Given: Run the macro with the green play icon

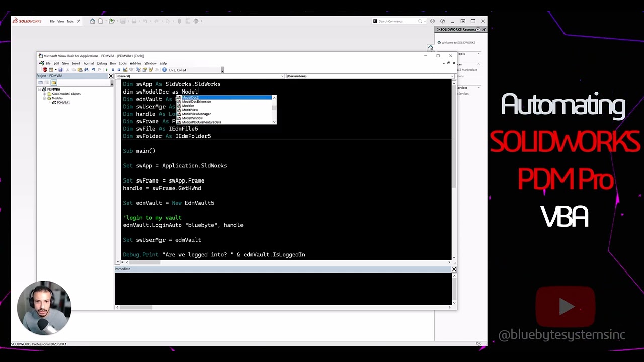Looking at the screenshot, I should coord(107,70).
